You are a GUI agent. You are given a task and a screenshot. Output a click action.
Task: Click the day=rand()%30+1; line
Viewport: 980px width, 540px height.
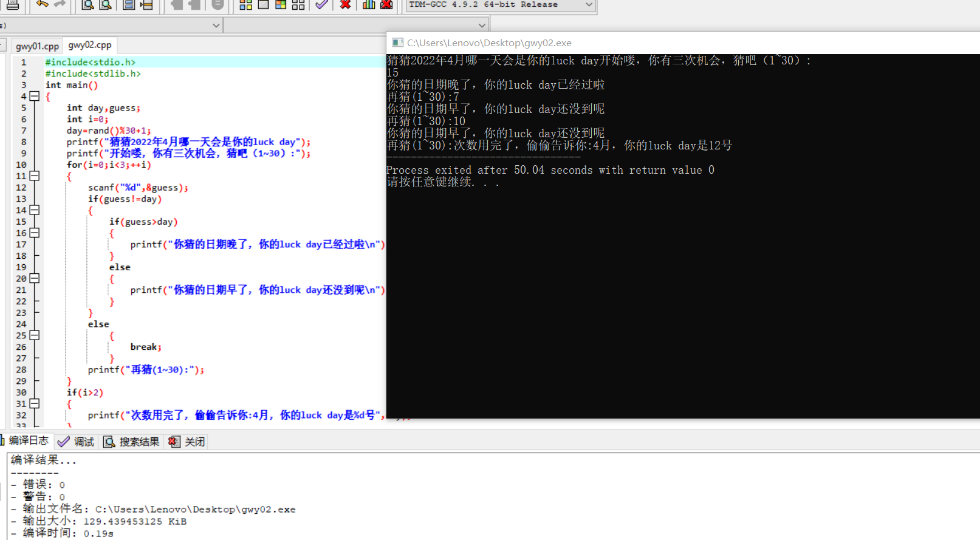109,131
